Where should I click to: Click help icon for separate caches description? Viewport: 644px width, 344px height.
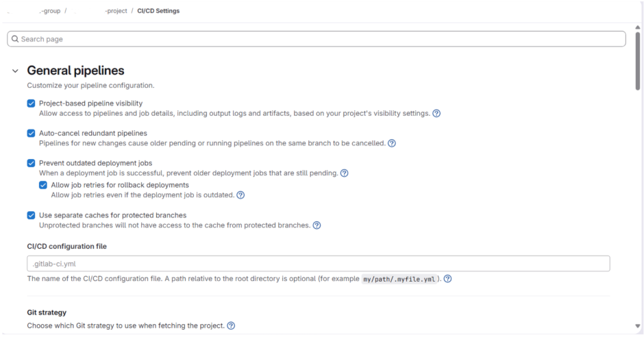click(317, 225)
